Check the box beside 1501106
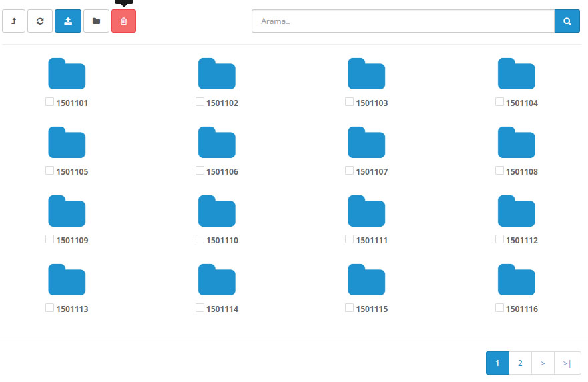This screenshot has height=382, width=588. point(200,171)
